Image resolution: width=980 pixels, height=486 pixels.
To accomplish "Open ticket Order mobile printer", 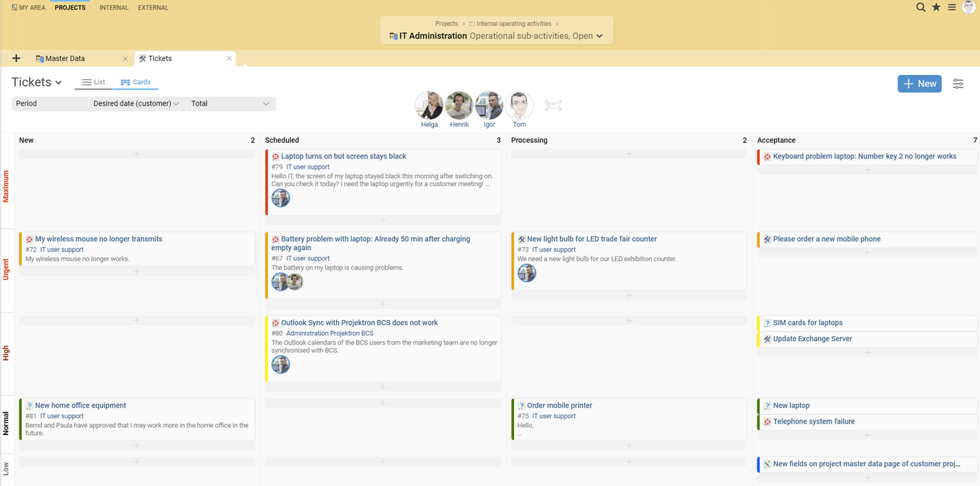I will coord(559,405).
